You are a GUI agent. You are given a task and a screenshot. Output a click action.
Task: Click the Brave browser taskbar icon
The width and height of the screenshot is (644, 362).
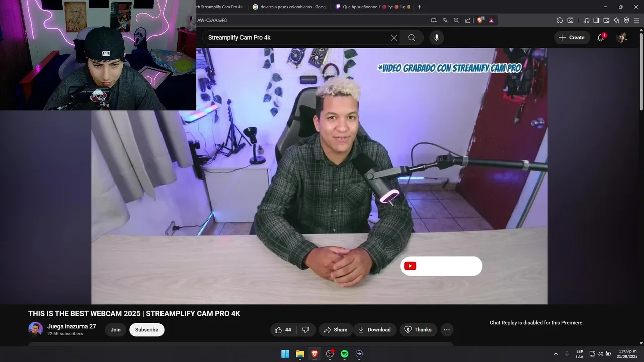(315, 354)
